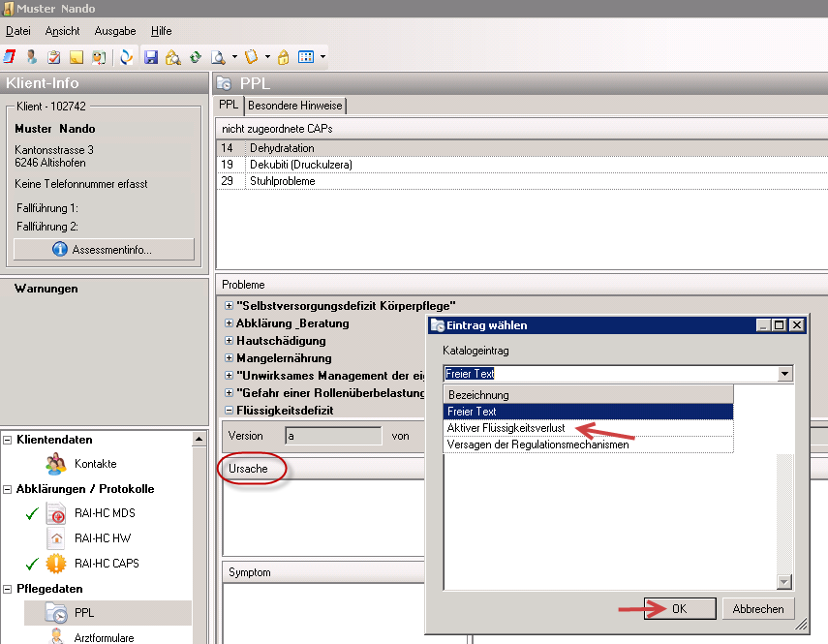The image size is (828, 644).
Task: Click the Assessmentinfo button
Action: coord(104,250)
